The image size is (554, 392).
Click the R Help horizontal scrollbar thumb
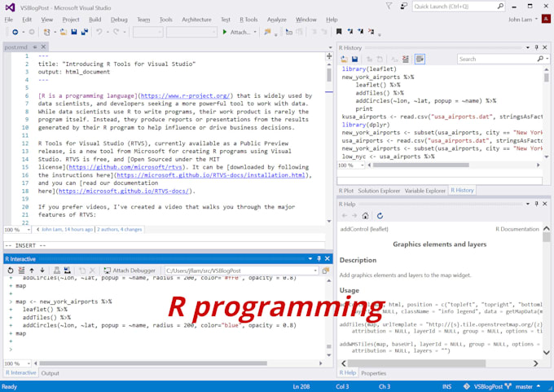click(416, 363)
